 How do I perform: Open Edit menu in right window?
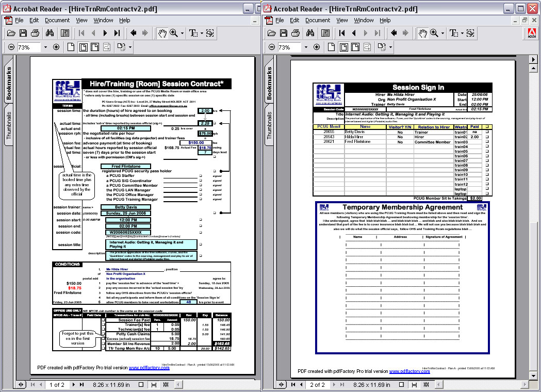pyautogui.click(x=294, y=20)
